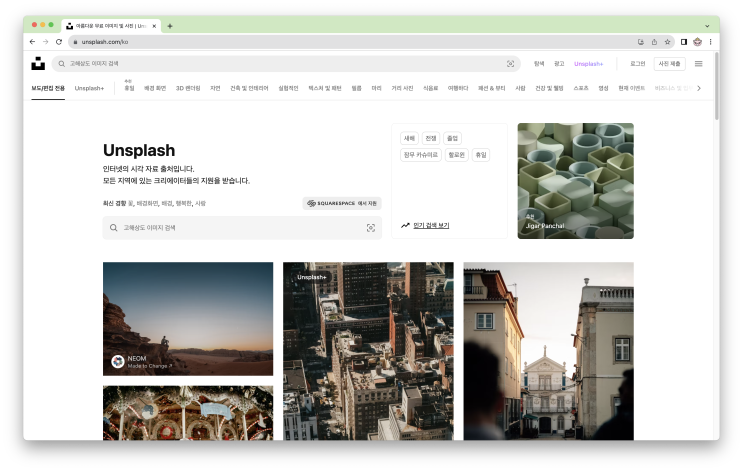743x471 pixels.
Task: Click the purple Unsplash+ header link
Action: [589, 63]
